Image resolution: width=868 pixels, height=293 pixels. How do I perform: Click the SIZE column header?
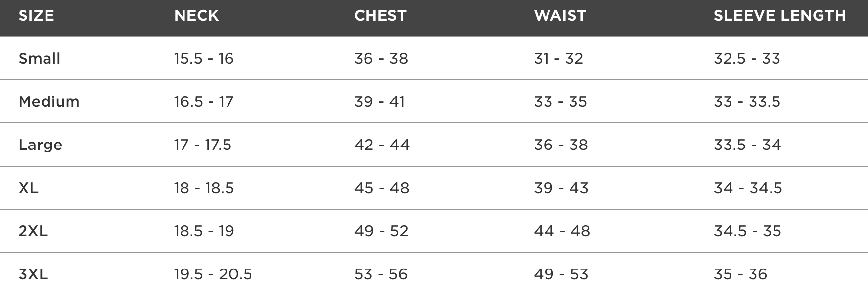36,16
